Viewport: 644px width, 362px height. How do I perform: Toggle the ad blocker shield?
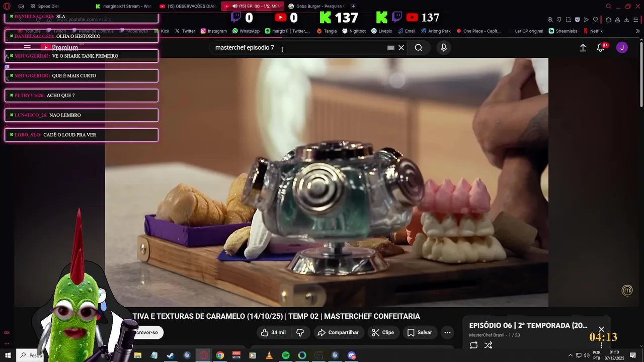coord(577,20)
